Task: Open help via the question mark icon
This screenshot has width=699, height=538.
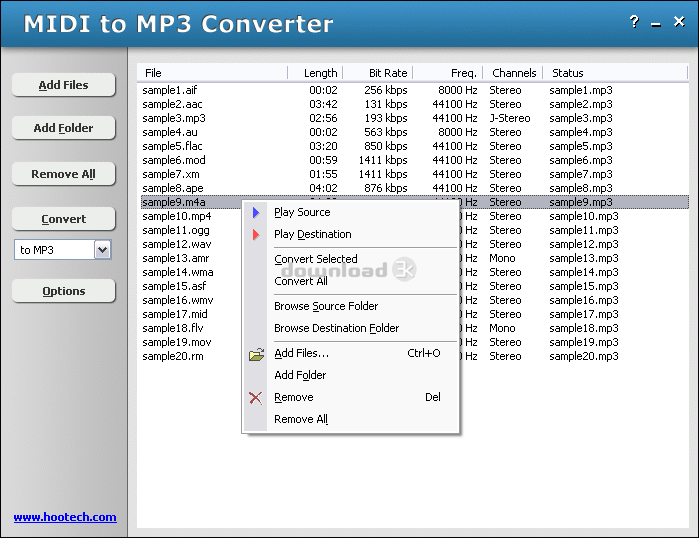Action: click(x=632, y=22)
